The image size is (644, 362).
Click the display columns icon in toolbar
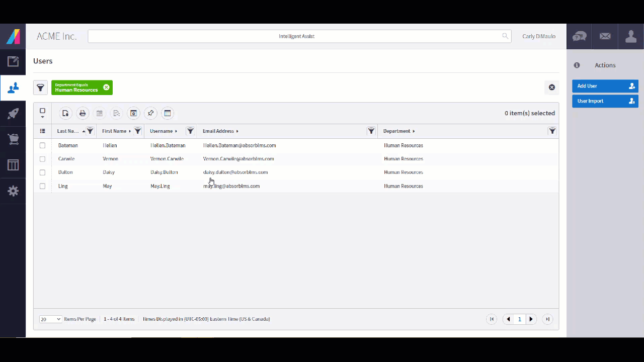click(x=168, y=113)
